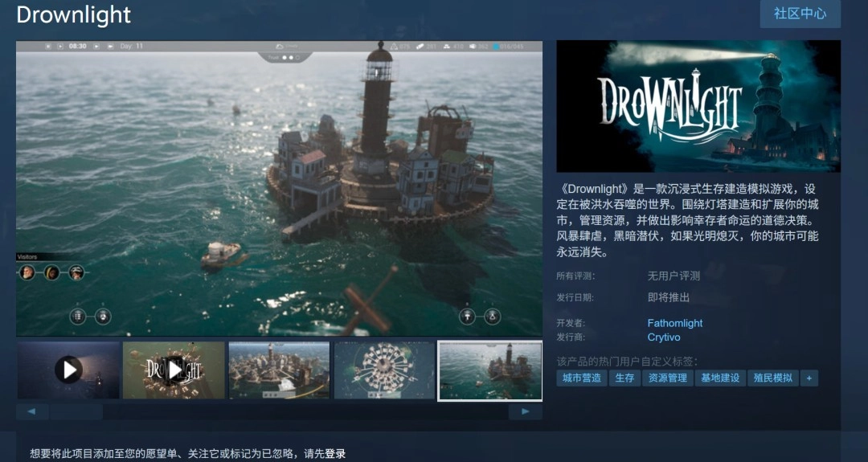Open developer Fathomlight link

675,323
